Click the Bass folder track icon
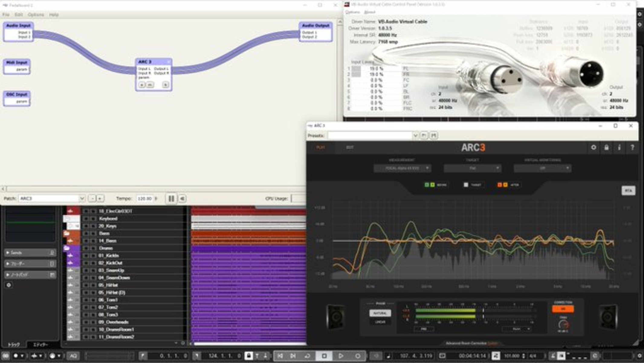This screenshot has height=363, width=644. coord(67,233)
